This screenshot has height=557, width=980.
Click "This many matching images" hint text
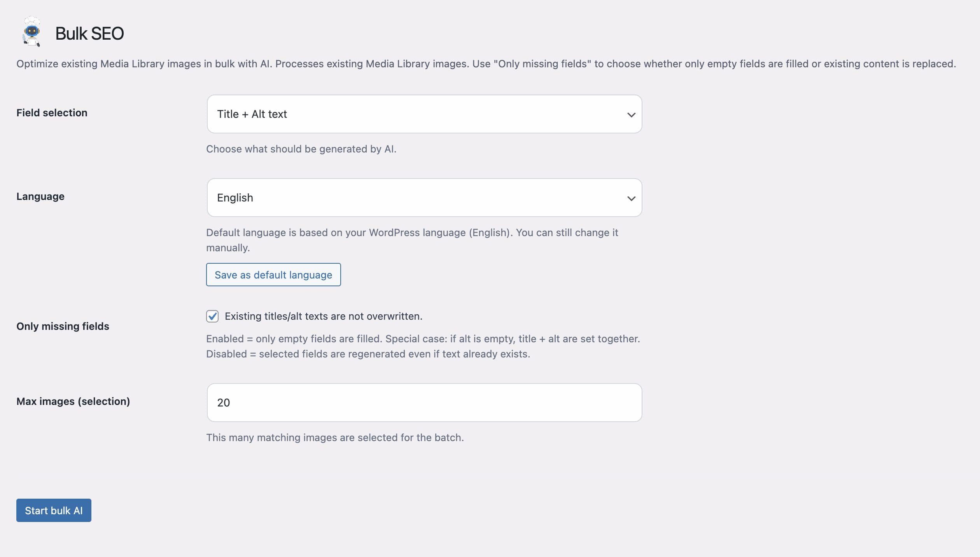pos(335,438)
